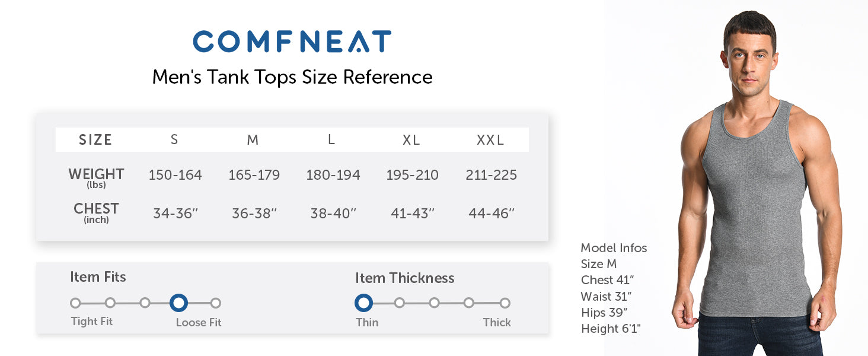Select the selected Thin dot on Item Thickness
Image resolution: width=868 pixels, height=356 pixels.
[x=363, y=303]
